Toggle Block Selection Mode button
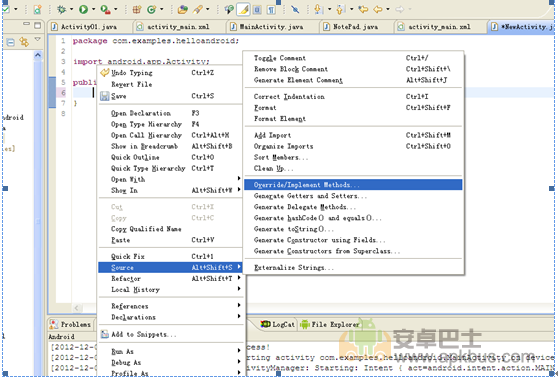The width and height of the screenshot is (558, 381). (257, 10)
